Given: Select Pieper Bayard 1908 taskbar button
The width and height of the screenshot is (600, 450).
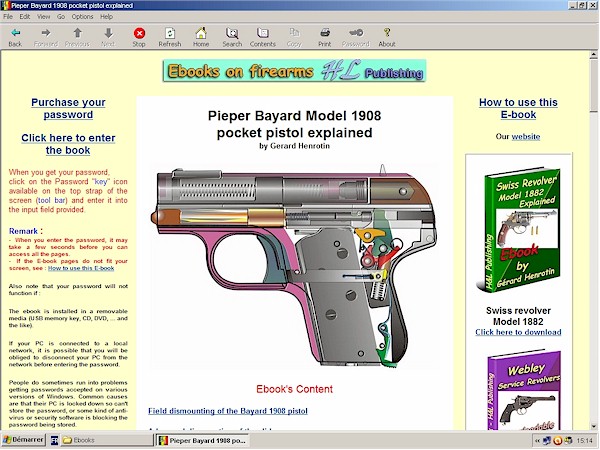Looking at the screenshot, I should (x=202, y=441).
